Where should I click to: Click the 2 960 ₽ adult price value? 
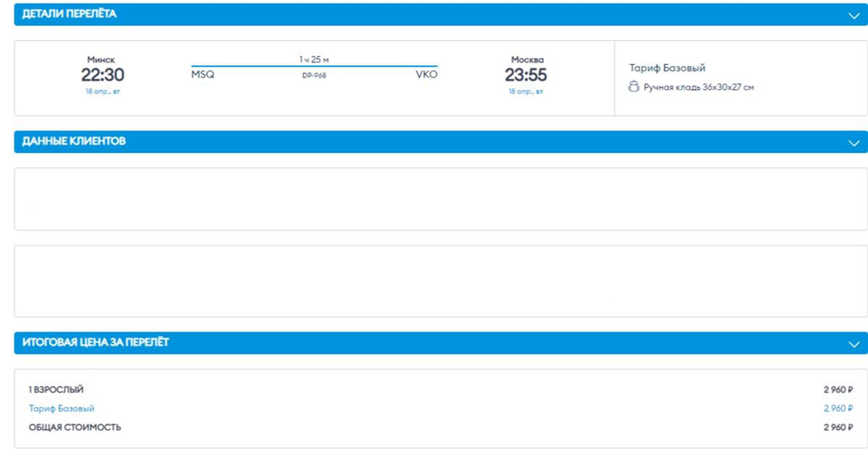click(x=838, y=390)
